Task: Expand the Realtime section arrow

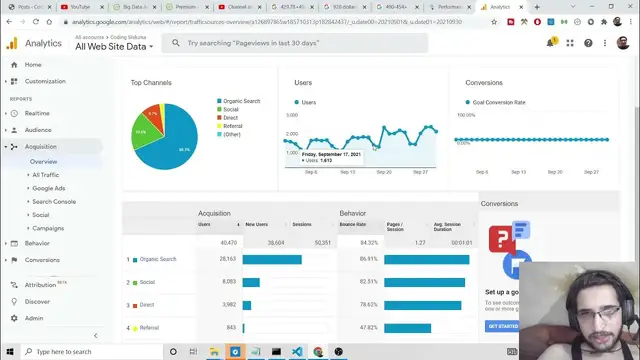Action: point(6,113)
